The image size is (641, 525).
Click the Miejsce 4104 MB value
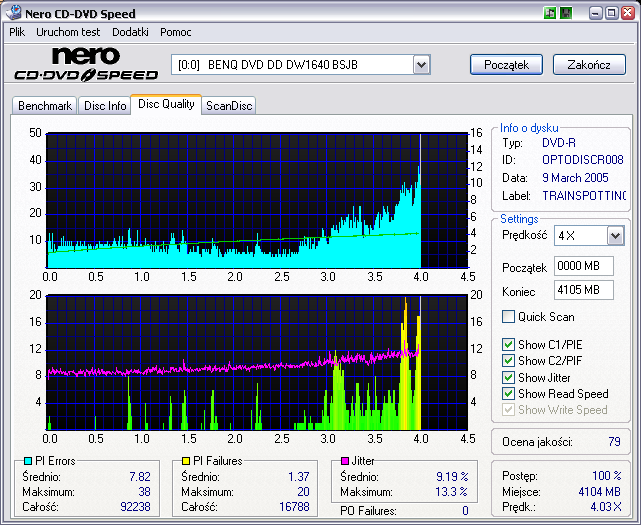[600, 491]
